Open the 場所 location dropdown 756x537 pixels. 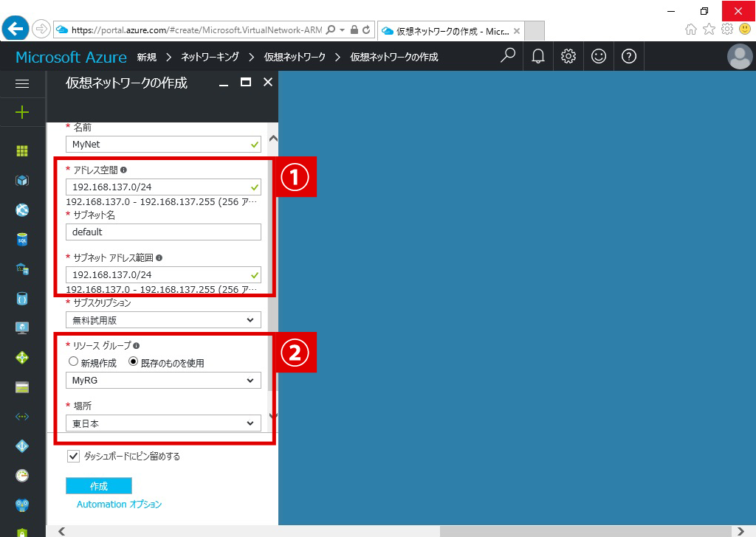(x=163, y=423)
